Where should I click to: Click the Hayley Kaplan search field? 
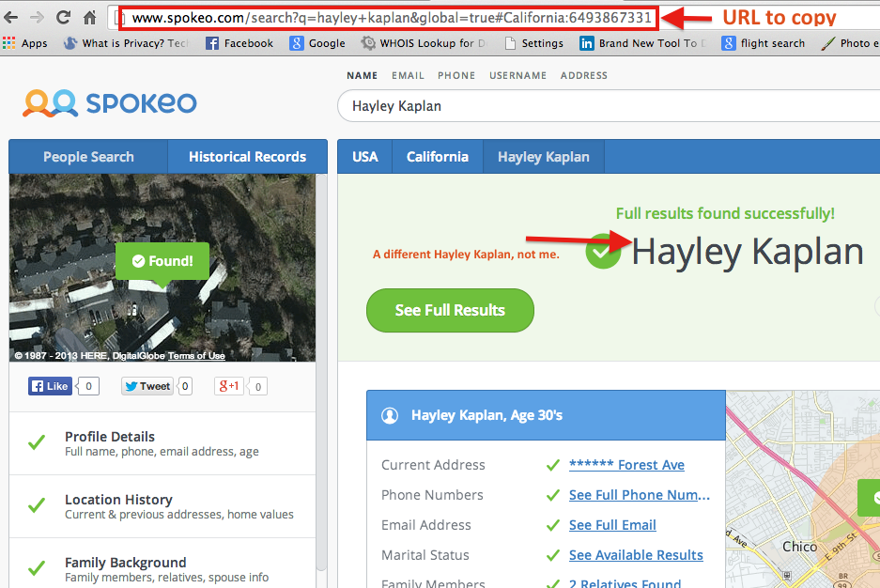pyautogui.click(x=609, y=106)
